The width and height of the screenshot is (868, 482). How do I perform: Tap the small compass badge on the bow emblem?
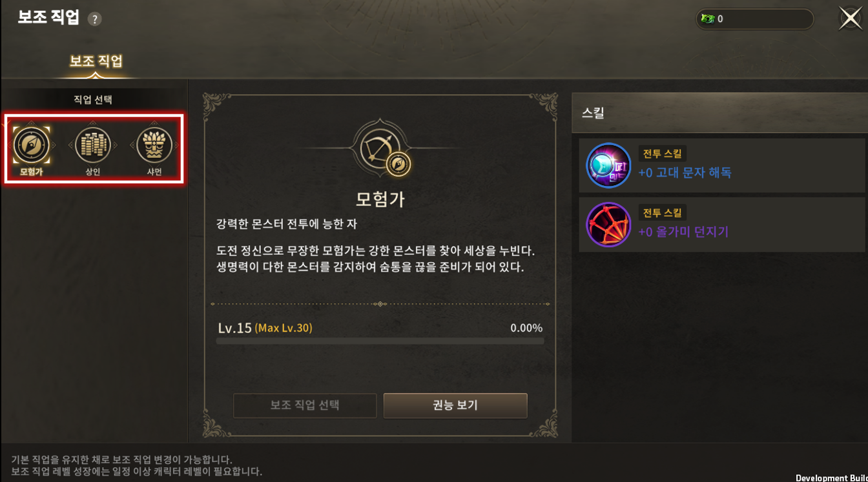398,165
